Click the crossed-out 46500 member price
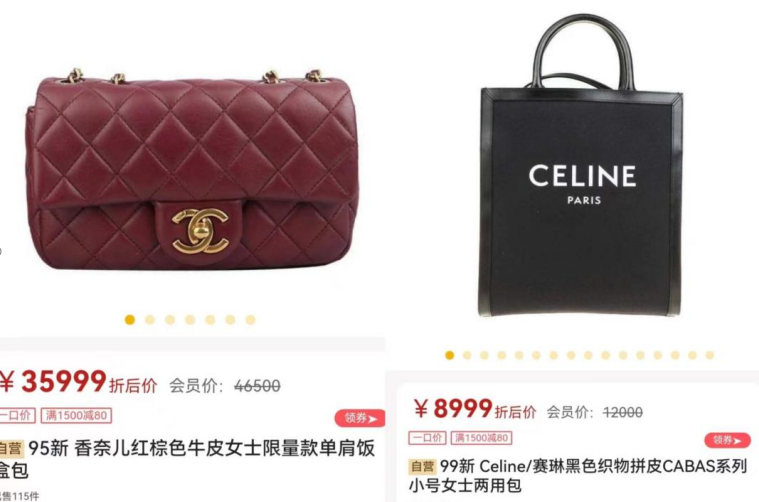 point(257,386)
